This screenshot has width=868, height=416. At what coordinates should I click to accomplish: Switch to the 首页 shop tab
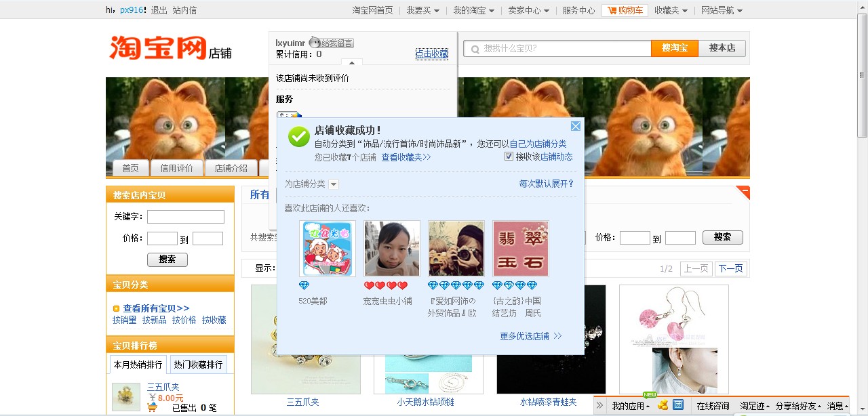click(130, 169)
